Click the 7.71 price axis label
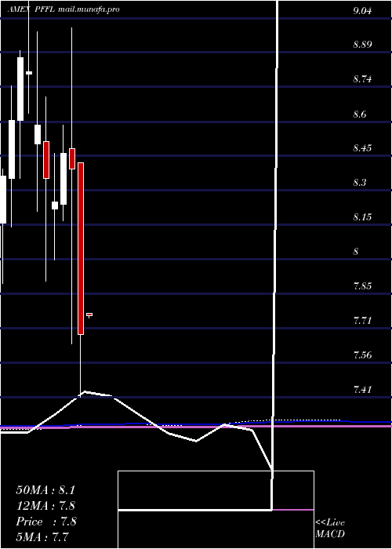392x549 pixels. (x=362, y=320)
